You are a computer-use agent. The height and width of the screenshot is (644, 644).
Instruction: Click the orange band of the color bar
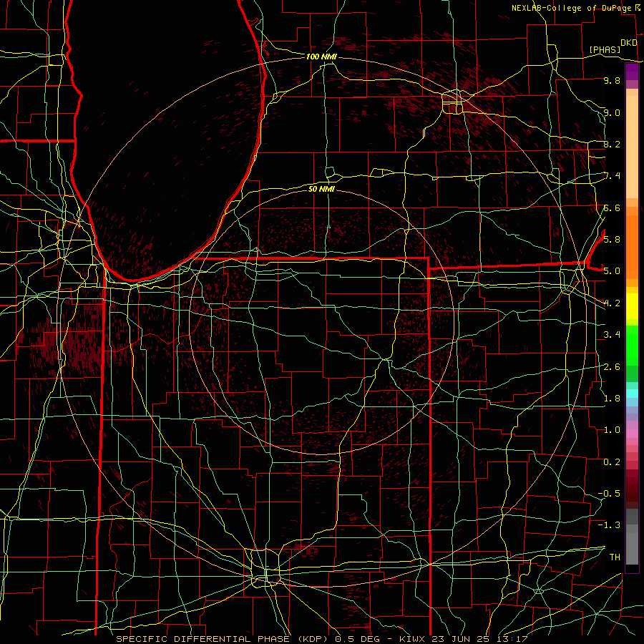point(632,248)
